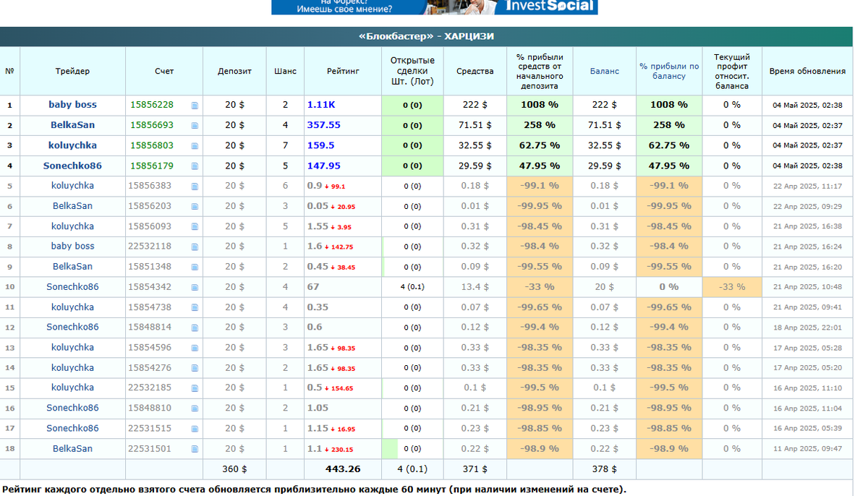Image resolution: width=868 pixels, height=496 pixels.
Task: Click update time 11 Apr 2025, 09:47
Action: tap(807, 449)
